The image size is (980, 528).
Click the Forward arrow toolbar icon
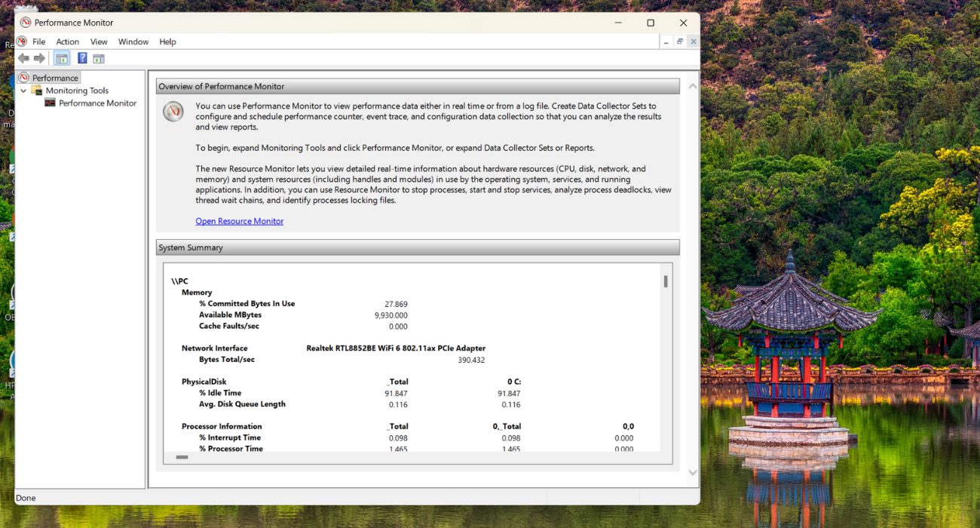[39, 58]
